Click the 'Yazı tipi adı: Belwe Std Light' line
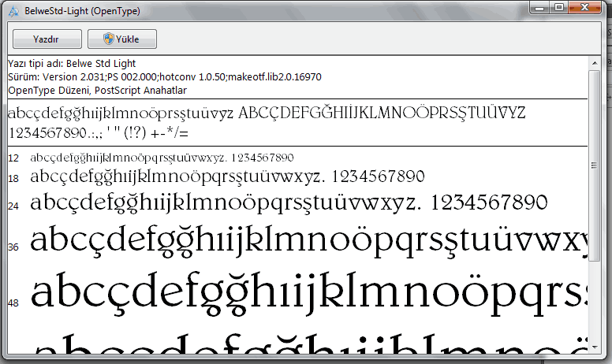This screenshot has width=612, height=364. (73, 63)
